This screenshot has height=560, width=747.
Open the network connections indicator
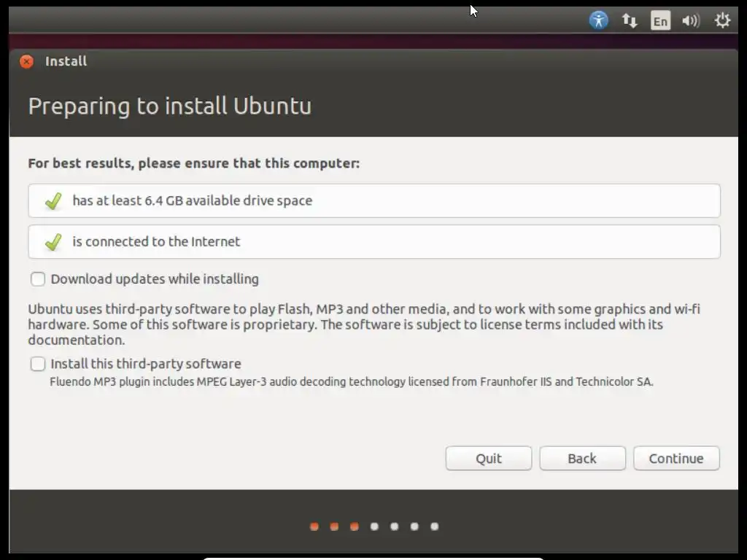pyautogui.click(x=630, y=20)
